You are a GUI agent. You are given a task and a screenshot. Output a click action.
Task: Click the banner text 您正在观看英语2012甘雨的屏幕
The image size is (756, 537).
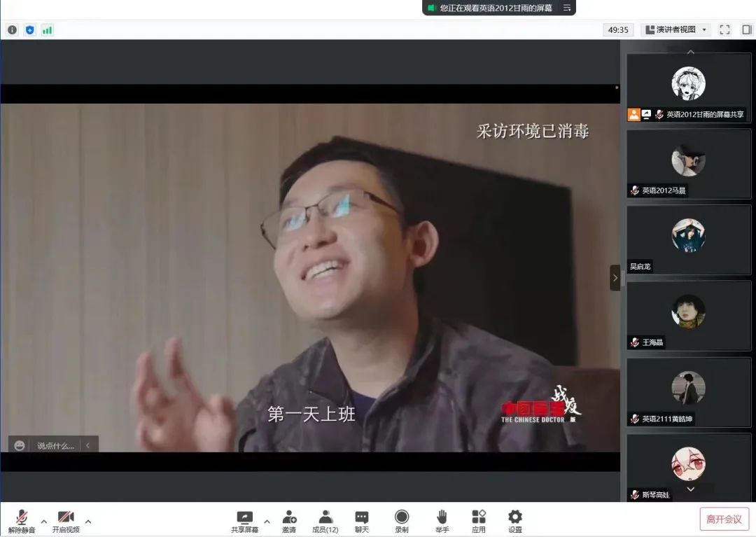click(496, 8)
